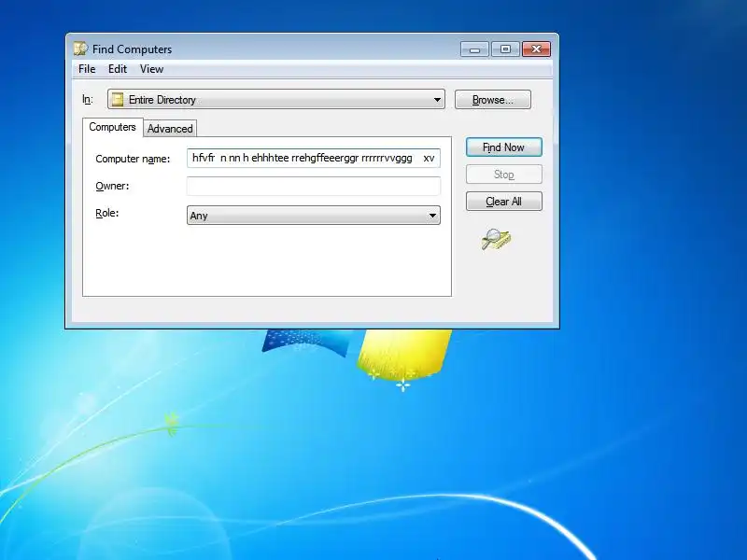Screen dimensions: 747x560
Task: Start search with Find Now
Action: [503, 147]
